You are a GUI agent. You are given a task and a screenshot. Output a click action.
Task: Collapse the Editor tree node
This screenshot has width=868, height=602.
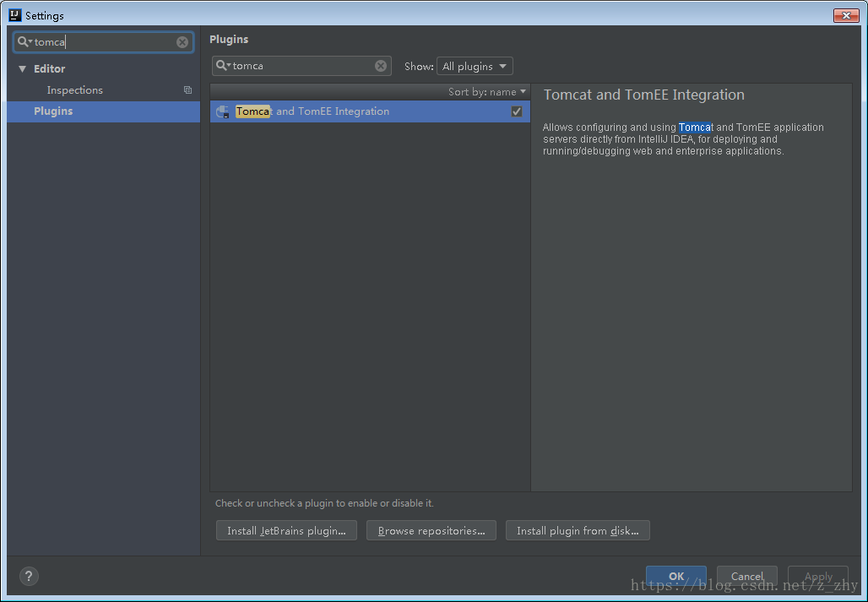22,69
